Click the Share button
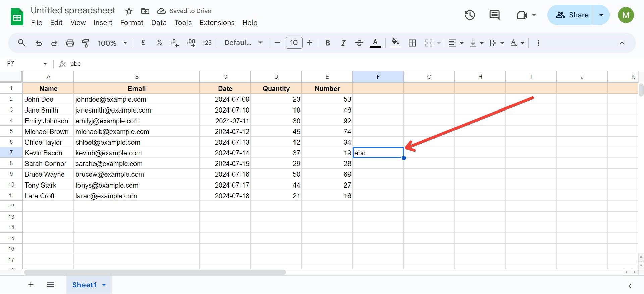Screen dimensions: 644x294 pyautogui.click(x=571, y=15)
